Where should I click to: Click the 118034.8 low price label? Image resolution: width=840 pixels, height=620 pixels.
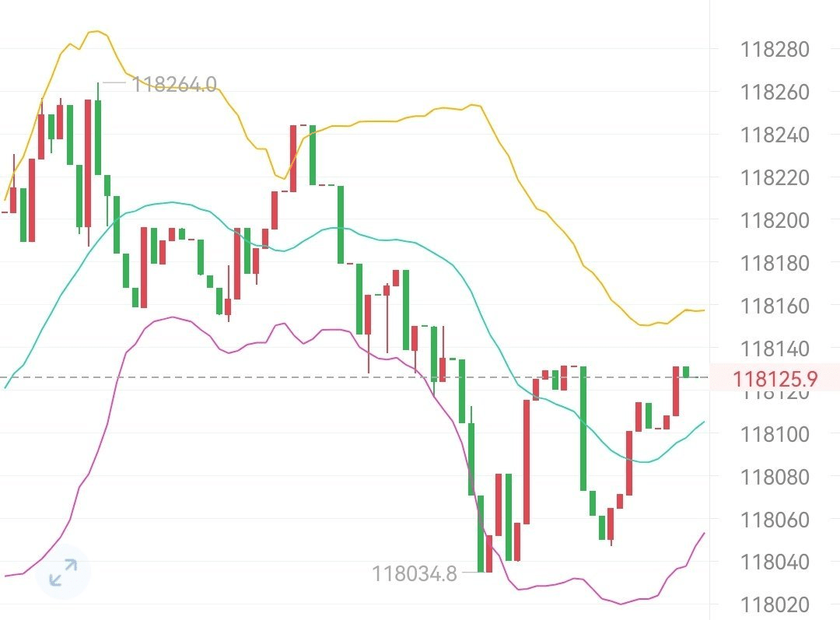[x=414, y=574]
